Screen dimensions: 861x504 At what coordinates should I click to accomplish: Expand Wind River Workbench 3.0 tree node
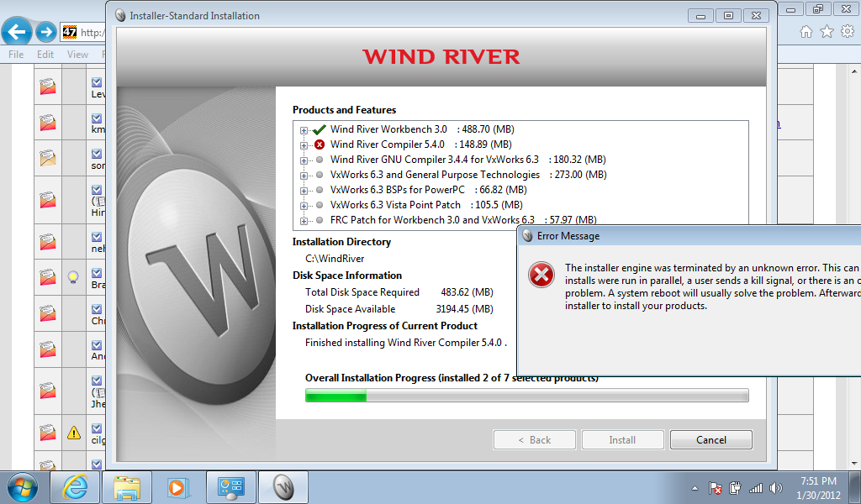click(304, 130)
